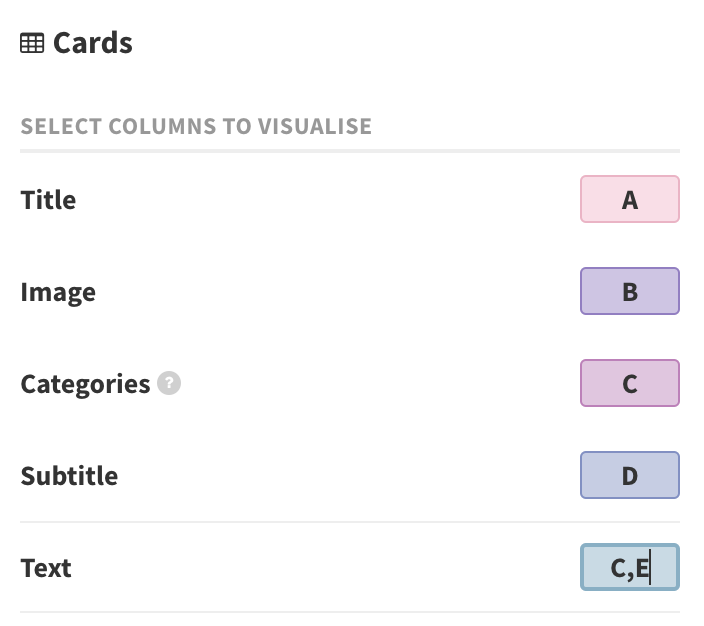The width and height of the screenshot is (704, 626).
Task: Select the magenta column C swatch
Action: point(629,383)
